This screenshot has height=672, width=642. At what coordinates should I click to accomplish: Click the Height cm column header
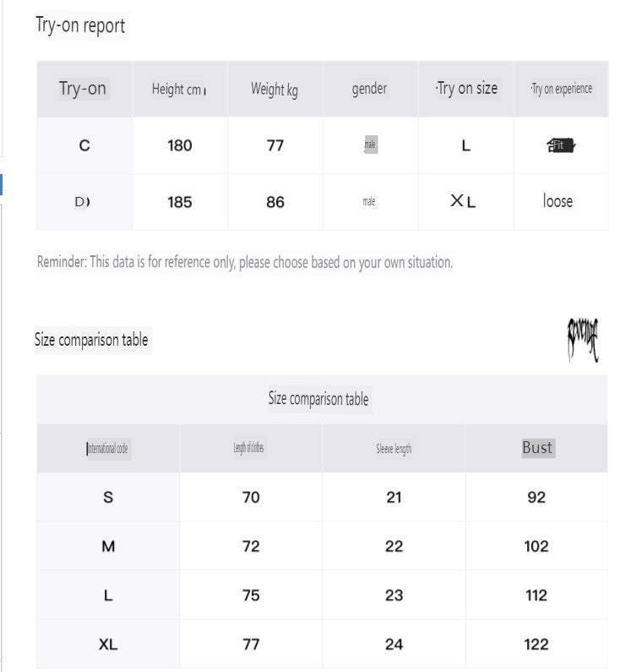tap(178, 89)
